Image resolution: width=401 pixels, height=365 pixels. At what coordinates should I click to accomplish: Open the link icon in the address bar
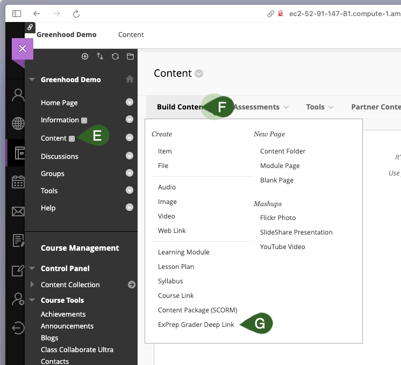(x=270, y=14)
